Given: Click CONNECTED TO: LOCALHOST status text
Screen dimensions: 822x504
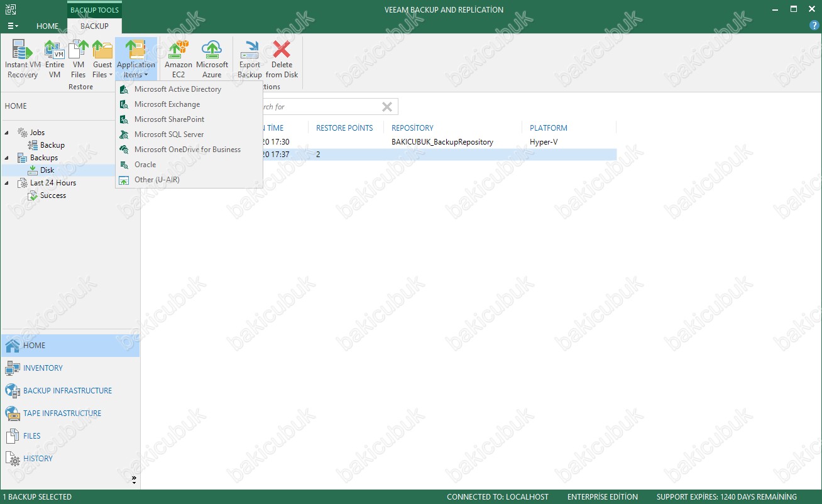Looking at the screenshot, I should [x=498, y=497].
